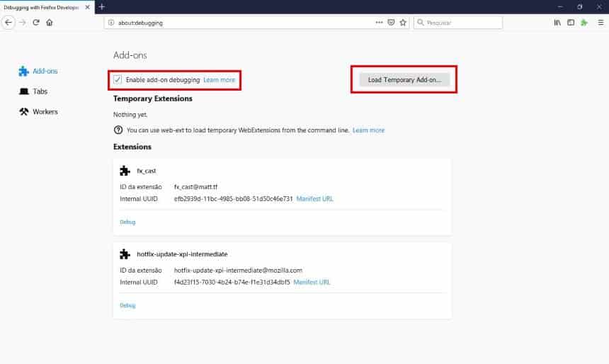609x364 pixels.
Task: Open the Firefox hamburger menu
Action: tap(601, 23)
